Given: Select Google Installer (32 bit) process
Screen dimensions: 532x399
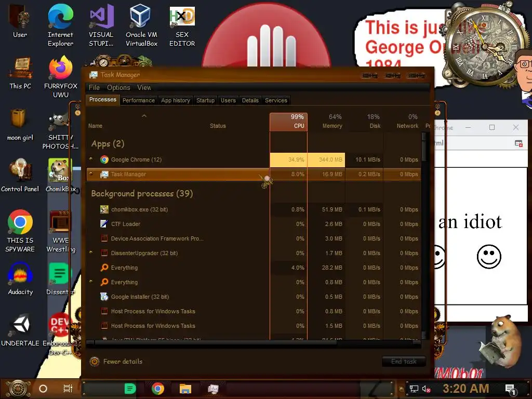Looking at the screenshot, I should click(x=254, y=297).
